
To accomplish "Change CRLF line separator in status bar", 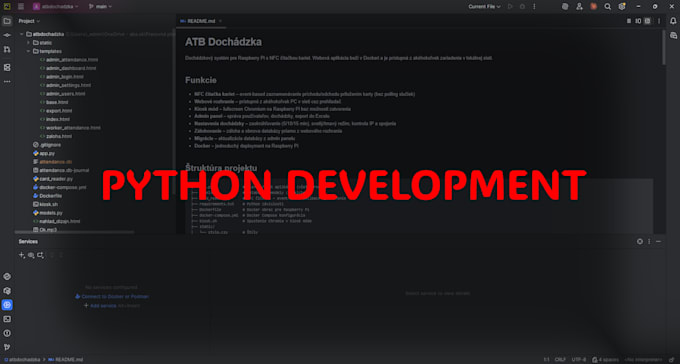I will click(560, 359).
